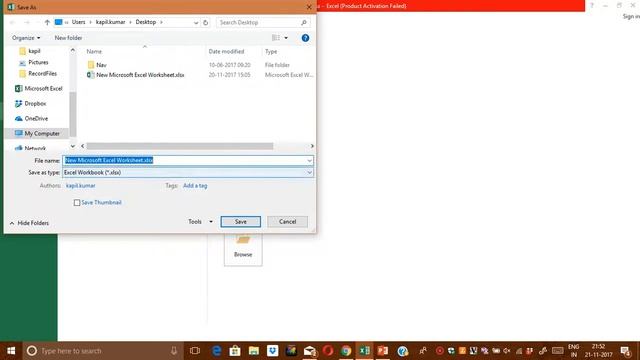This screenshot has height=360, width=640.
Task: Launch Microsoft Edge from taskbar
Action: click(217, 351)
